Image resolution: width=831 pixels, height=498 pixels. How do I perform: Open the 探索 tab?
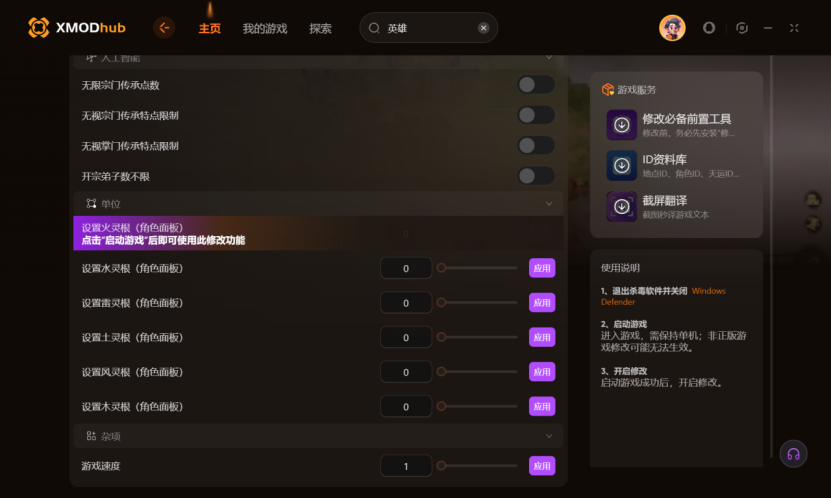click(x=320, y=29)
